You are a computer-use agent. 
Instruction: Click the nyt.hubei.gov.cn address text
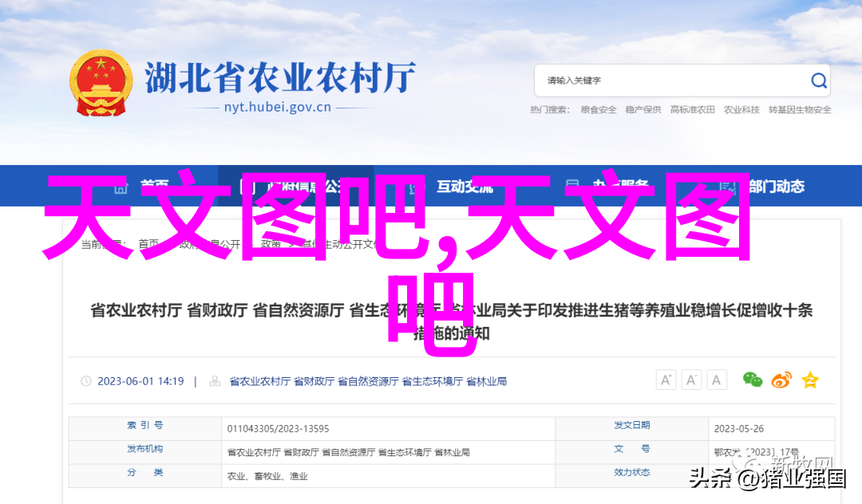(278, 108)
